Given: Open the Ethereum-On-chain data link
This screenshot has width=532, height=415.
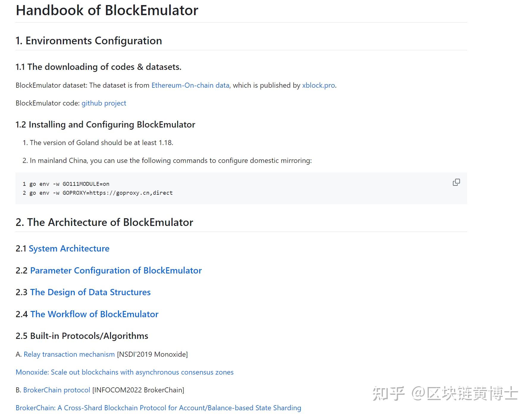Looking at the screenshot, I should pyautogui.click(x=190, y=85).
